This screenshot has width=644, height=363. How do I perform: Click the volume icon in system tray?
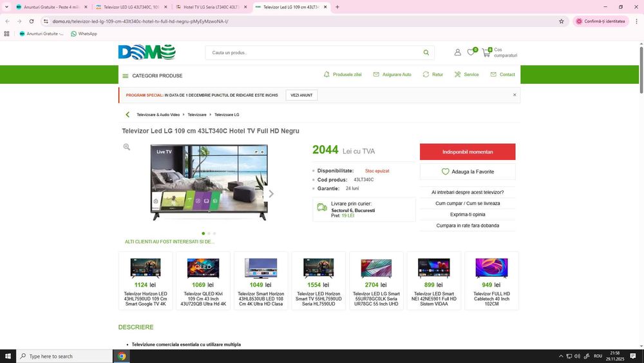point(578,356)
